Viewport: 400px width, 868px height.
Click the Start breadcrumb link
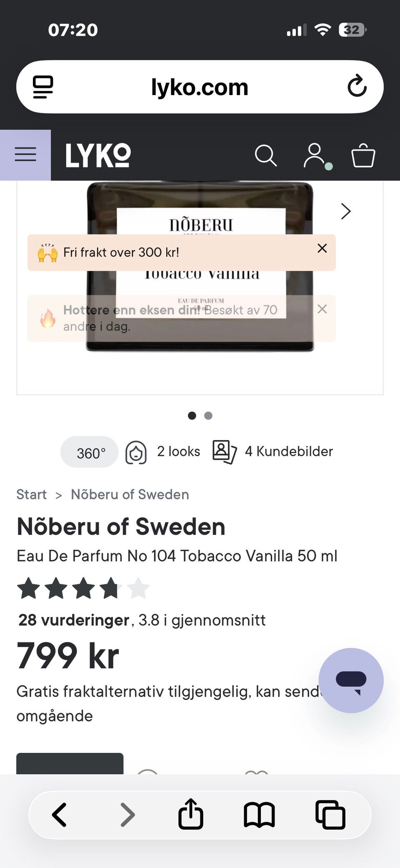32,494
